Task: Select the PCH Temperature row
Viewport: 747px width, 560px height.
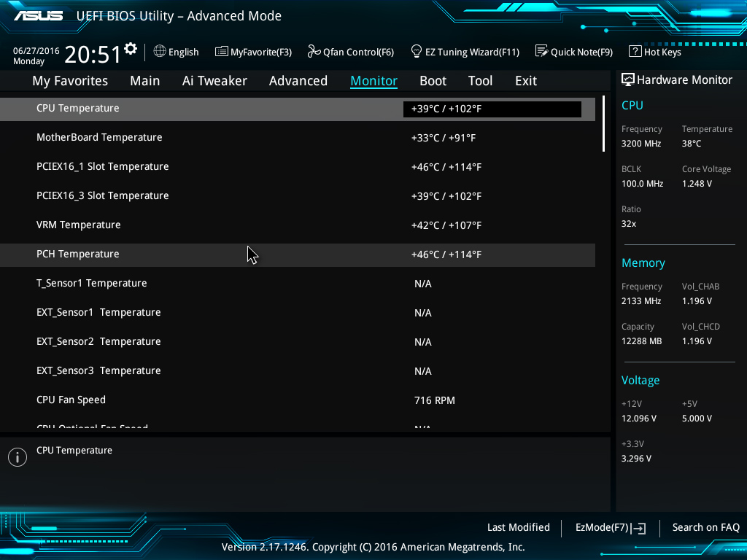Action: pyautogui.click(x=298, y=254)
